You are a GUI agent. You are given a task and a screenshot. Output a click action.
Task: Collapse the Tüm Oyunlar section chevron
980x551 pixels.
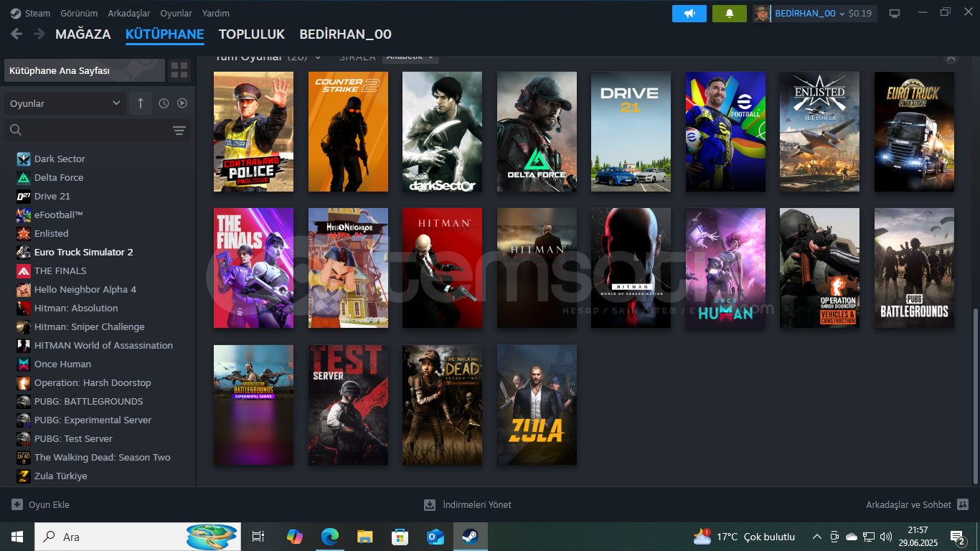tap(318, 57)
